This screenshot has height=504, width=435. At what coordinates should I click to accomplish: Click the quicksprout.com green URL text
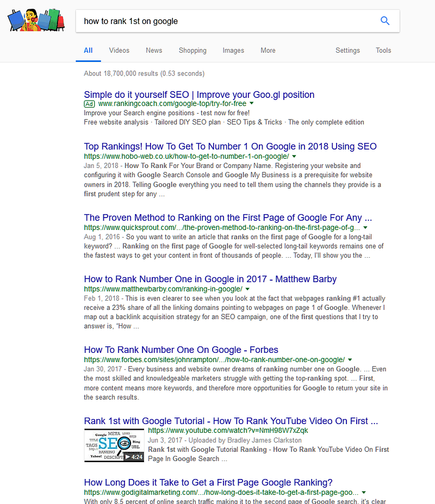coord(222,228)
